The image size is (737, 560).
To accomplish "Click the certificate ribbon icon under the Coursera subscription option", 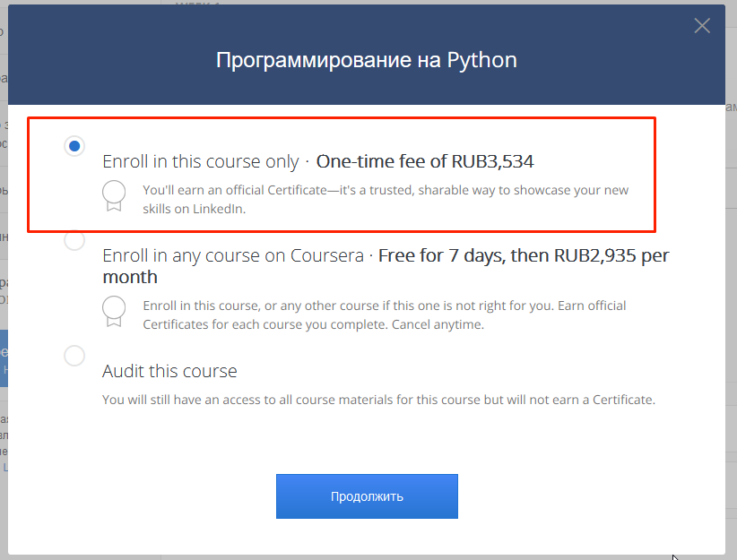I will click(114, 310).
